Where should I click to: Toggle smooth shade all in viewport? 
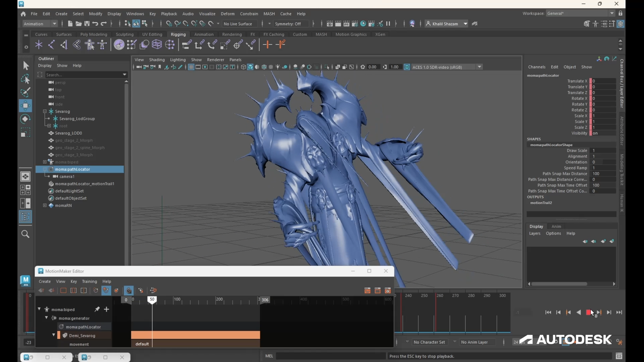250,67
